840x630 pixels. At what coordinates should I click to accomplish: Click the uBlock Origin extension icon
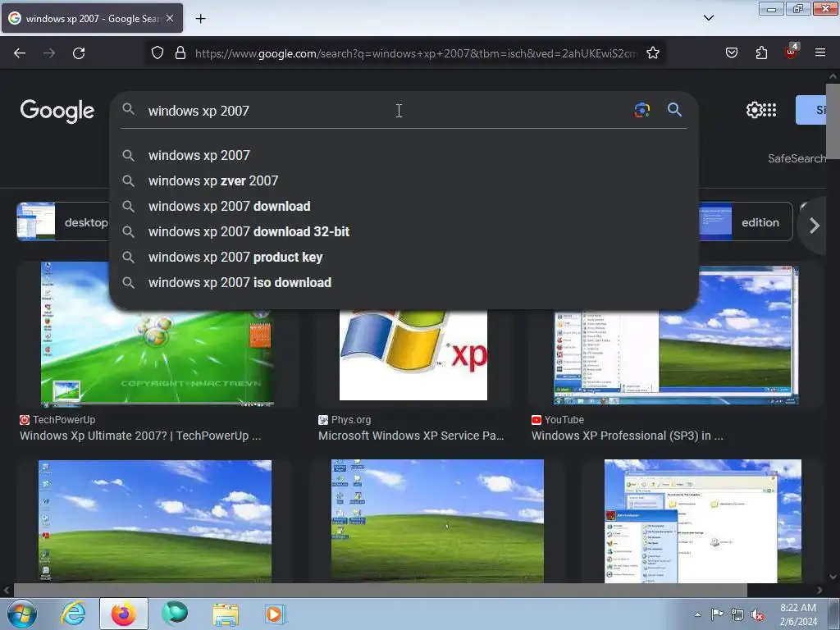pos(792,52)
